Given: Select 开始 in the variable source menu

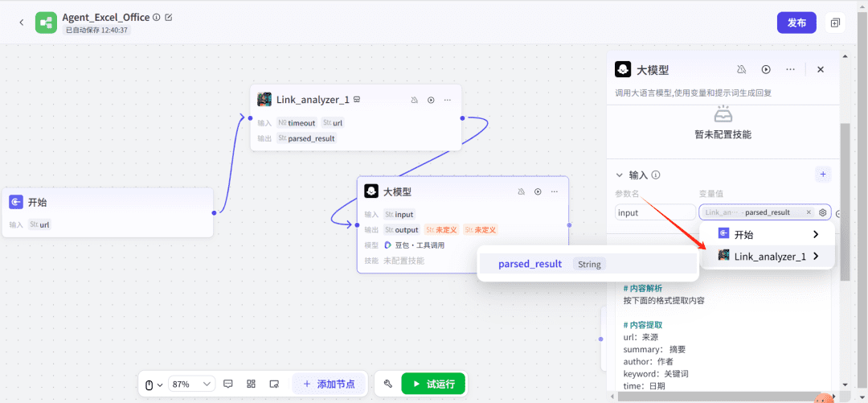Looking at the screenshot, I should (x=768, y=234).
